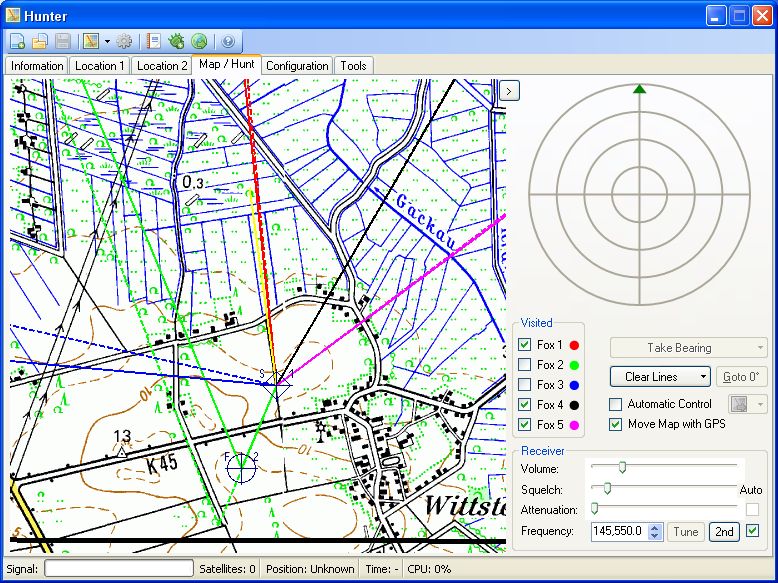778x583 pixels.
Task: Click the green globe toolbar icon
Action: tap(199, 42)
